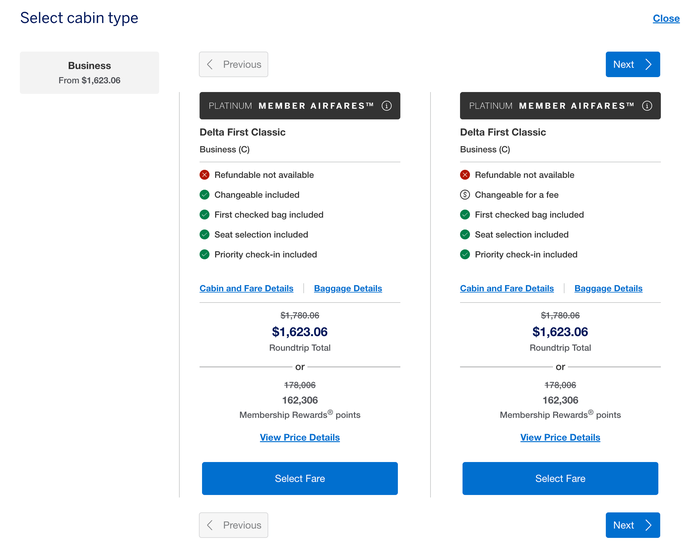Click 'Business (C)' label in the left card
This screenshot has height=541, width=700.
click(224, 149)
